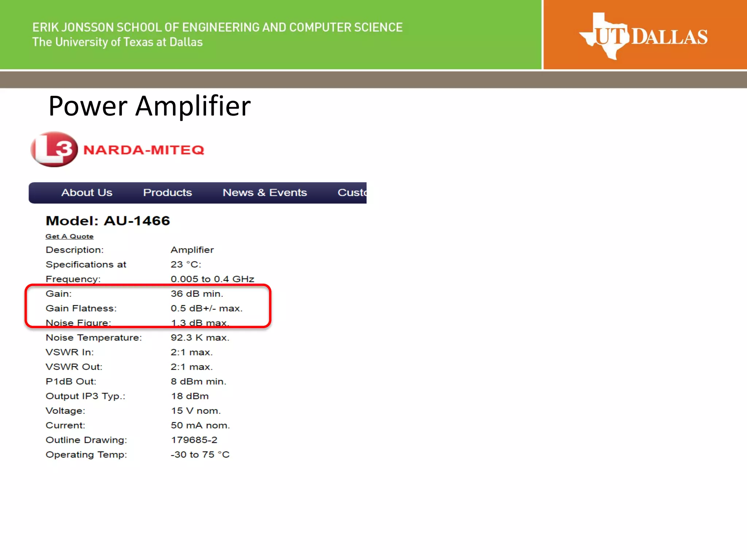The height and width of the screenshot is (560, 747).
Task: Open the Products menu
Action: coord(167,192)
